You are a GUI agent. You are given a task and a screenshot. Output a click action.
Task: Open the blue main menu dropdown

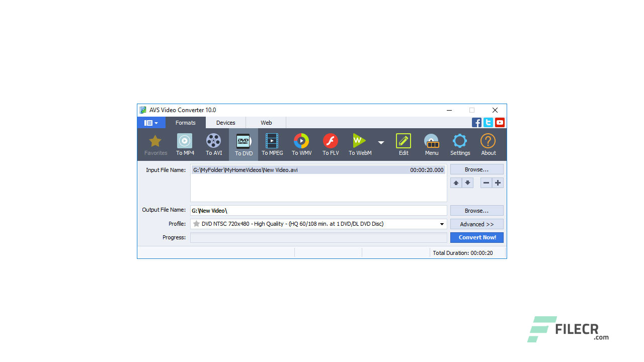click(151, 123)
